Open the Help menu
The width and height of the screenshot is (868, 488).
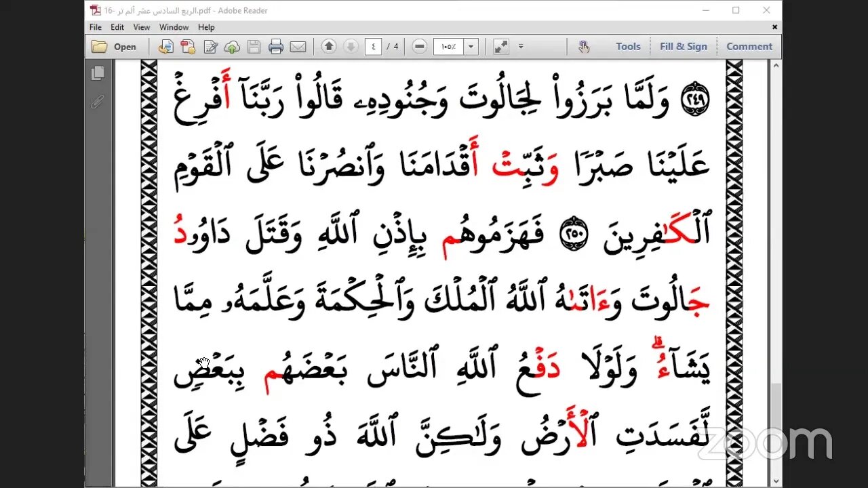point(206,27)
